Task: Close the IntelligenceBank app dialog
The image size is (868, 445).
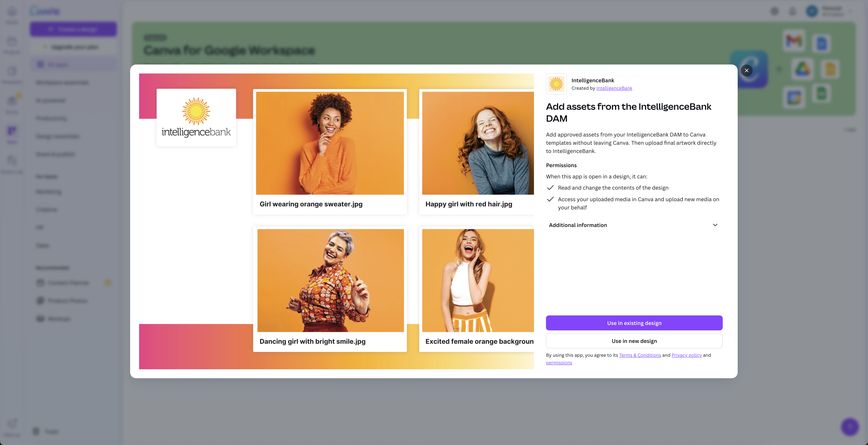Action: pos(746,70)
